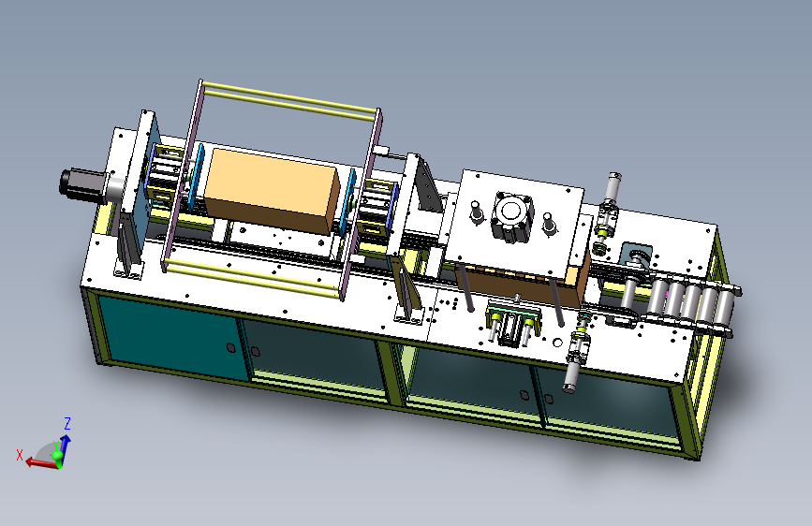Select the large orange box in the fixture

click(272, 191)
